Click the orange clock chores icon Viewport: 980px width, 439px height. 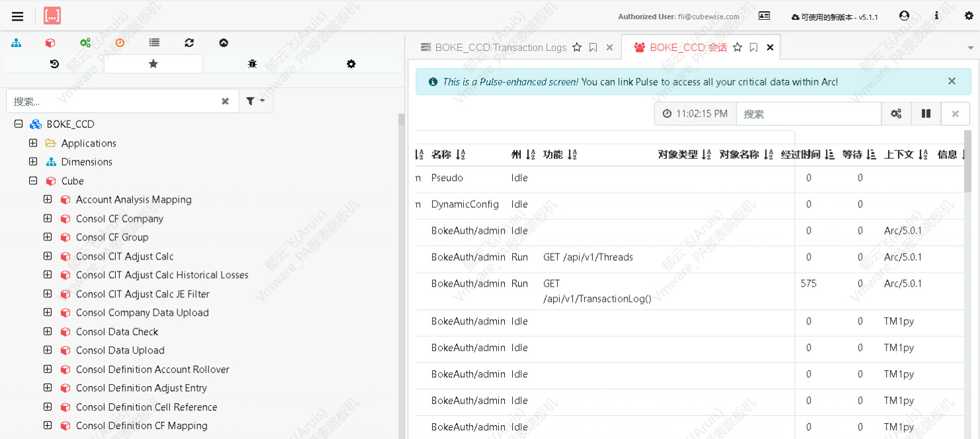(x=120, y=43)
